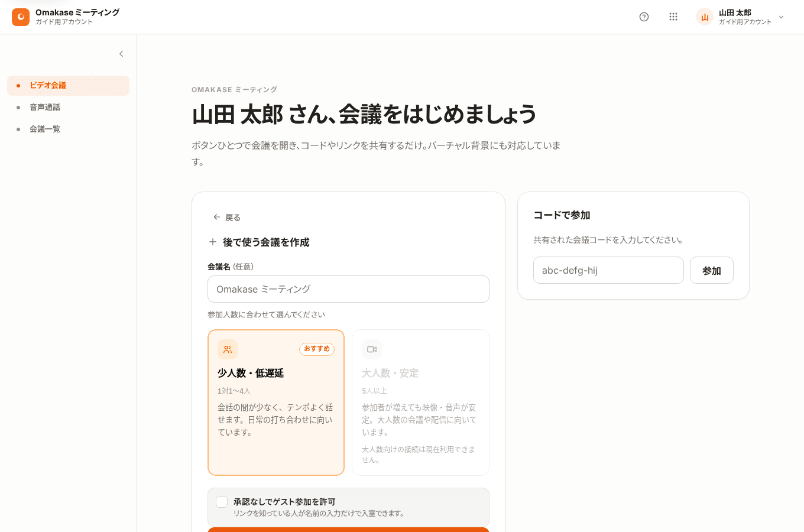This screenshot has width=804, height=532.
Task: Click the 戻る back link
Action: point(226,218)
